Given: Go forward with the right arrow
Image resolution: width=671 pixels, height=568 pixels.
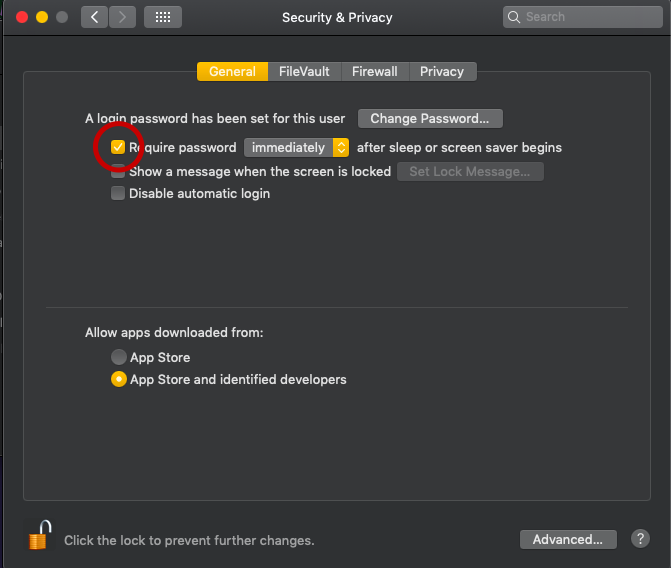Looking at the screenshot, I should tap(122, 17).
